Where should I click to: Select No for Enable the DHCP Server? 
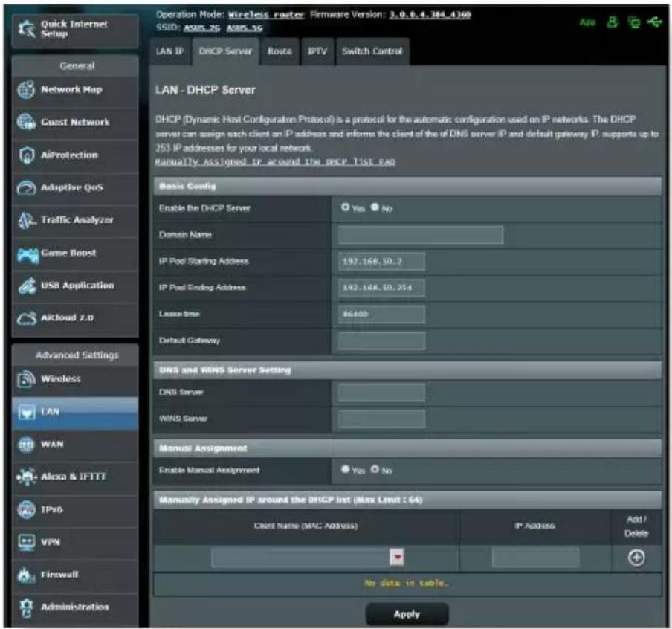point(375,207)
